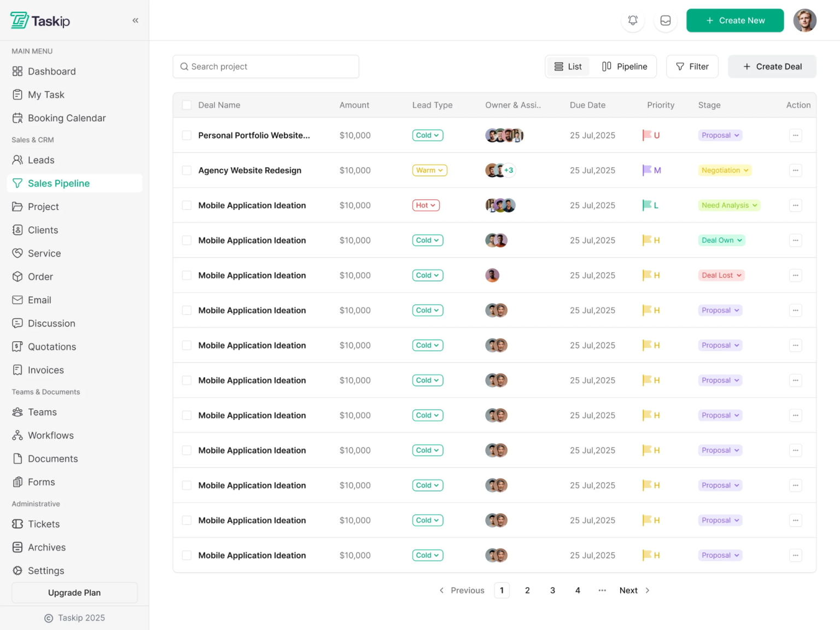Screen dimensions: 840x630
Task: Click the Quotations sidebar icon
Action: pos(17,346)
